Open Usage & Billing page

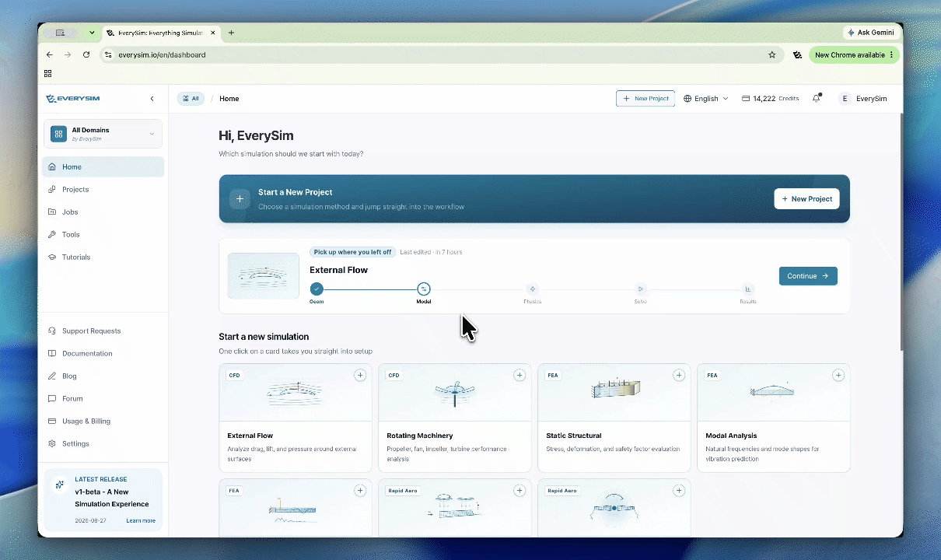pyautogui.click(x=103, y=421)
